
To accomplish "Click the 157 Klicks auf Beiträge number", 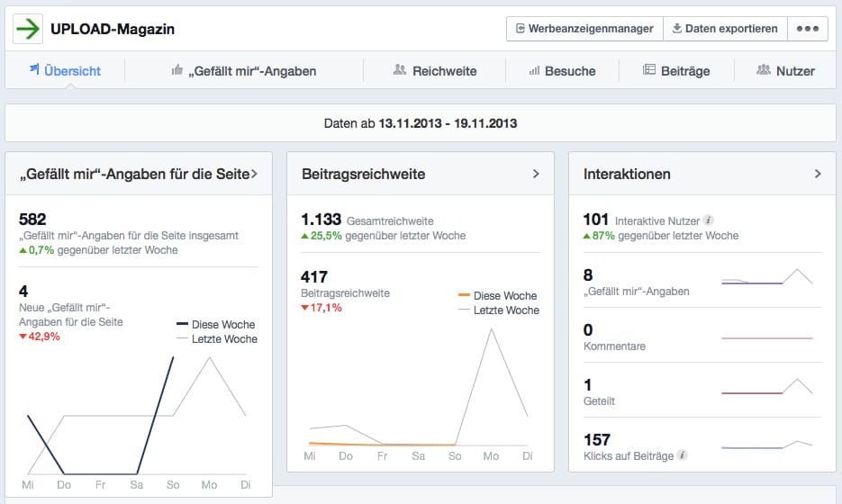I will tap(596, 439).
